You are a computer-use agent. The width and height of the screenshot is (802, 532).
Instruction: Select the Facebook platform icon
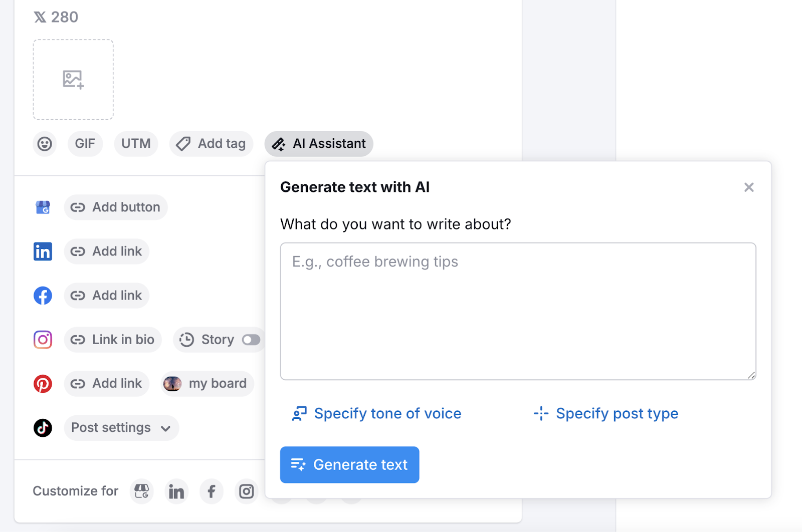(x=43, y=295)
